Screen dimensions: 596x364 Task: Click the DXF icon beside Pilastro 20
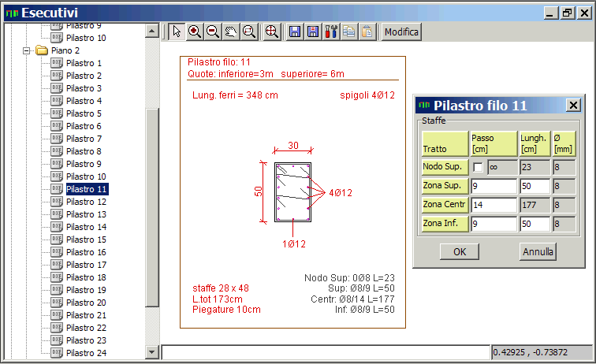57,303
